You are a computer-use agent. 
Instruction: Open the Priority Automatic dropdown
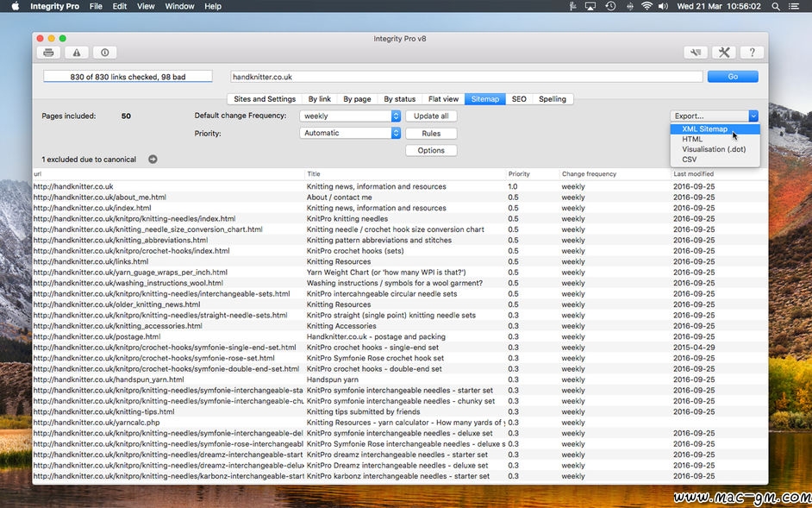click(350, 133)
